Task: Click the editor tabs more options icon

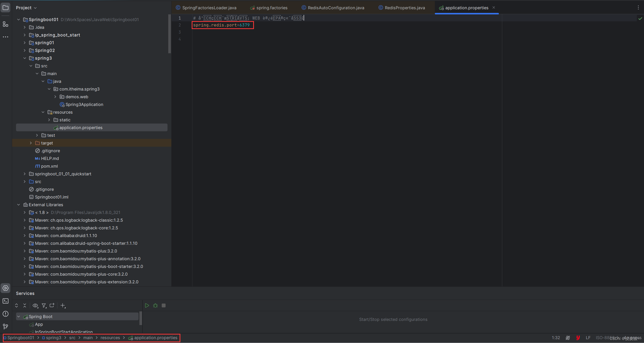Action: tap(638, 8)
